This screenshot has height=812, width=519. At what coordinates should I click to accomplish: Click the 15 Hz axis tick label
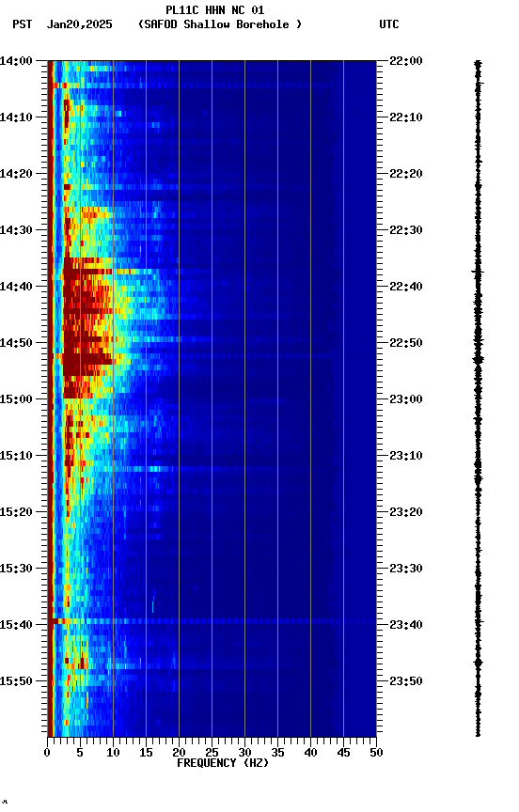[146, 753]
